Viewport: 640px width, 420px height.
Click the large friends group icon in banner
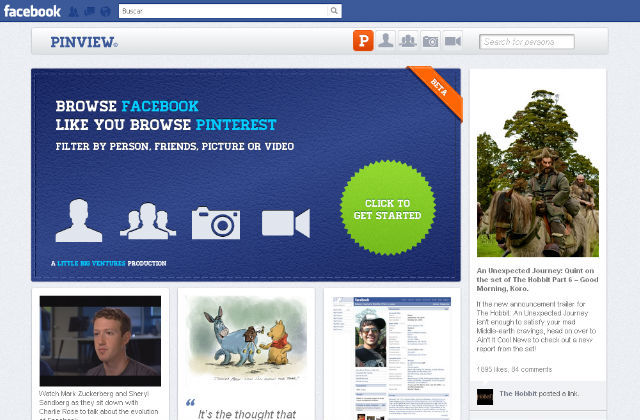(148, 221)
